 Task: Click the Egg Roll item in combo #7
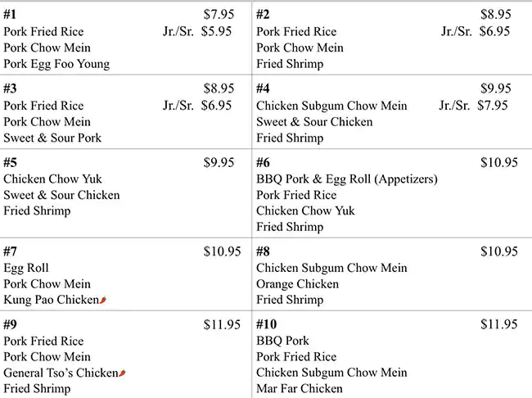coord(26,268)
